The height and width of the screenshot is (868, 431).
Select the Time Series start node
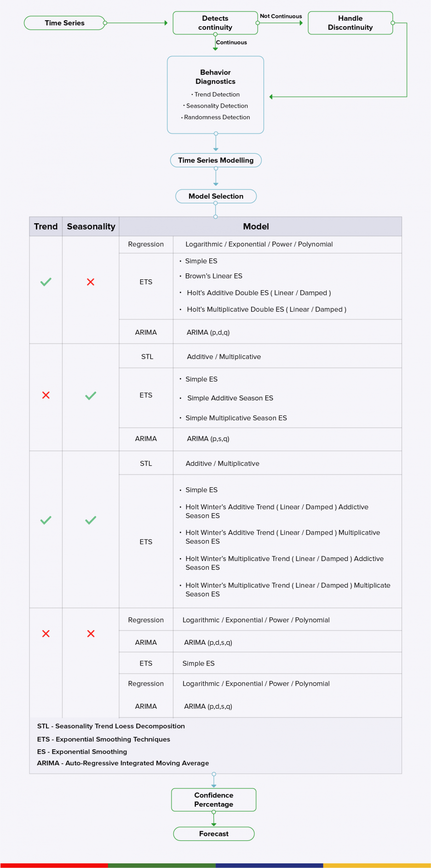[64, 23]
